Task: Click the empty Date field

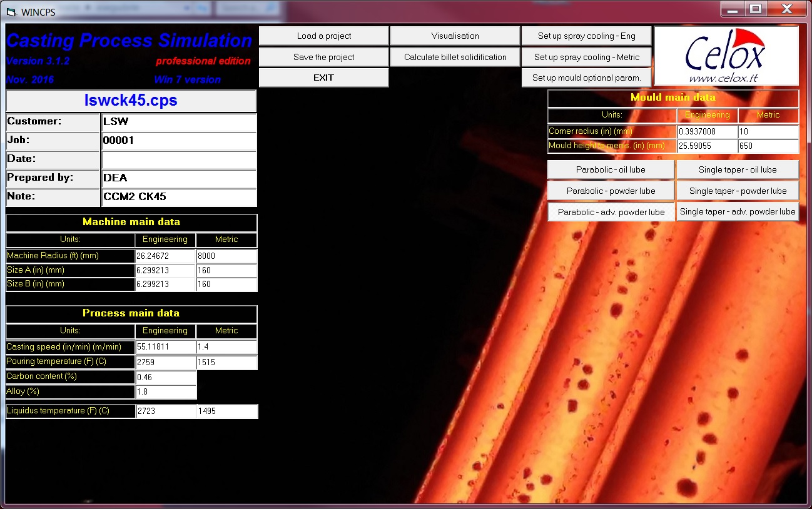Action: click(179, 160)
